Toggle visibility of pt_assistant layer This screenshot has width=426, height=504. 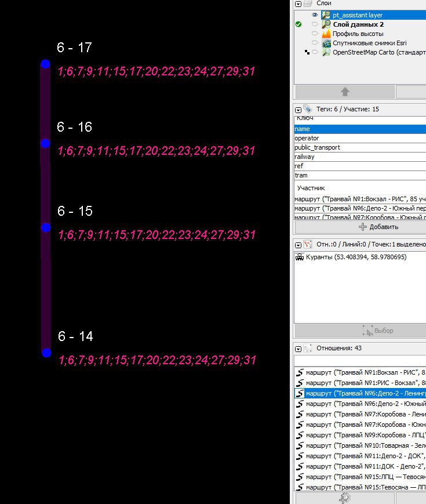point(315,15)
